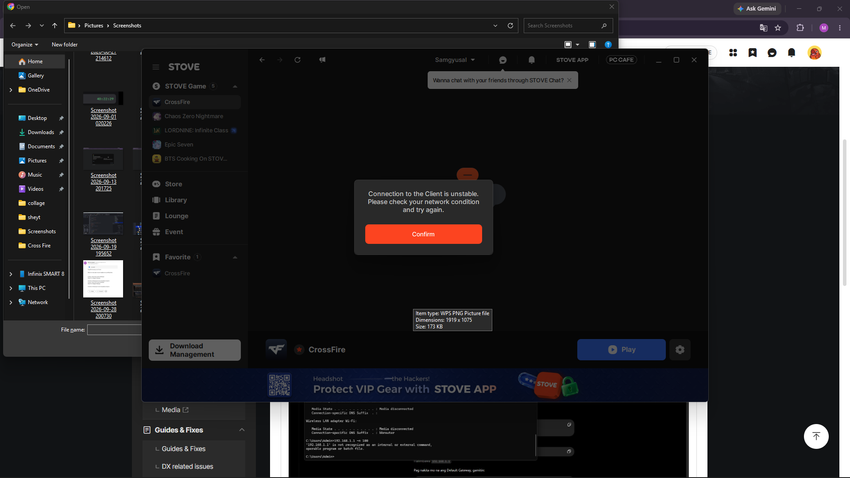
Task: Toggle the preview pane icon
Action: click(x=592, y=44)
